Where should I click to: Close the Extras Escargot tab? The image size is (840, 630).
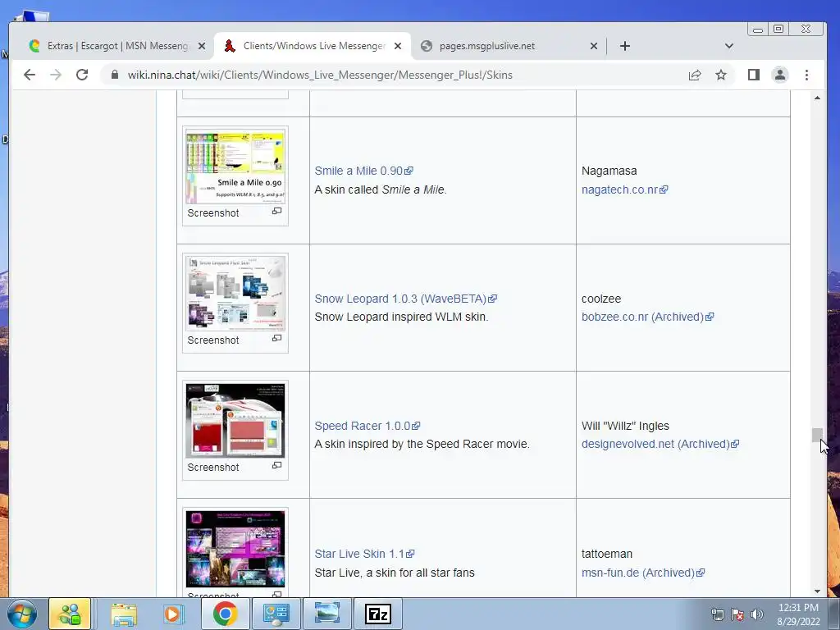click(x=202, y=46)
